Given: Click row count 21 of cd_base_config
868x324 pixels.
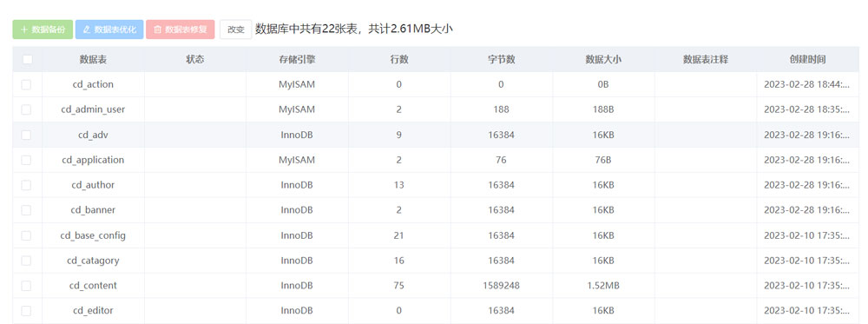Looking at the screenshot, I should [x=399, y=235].
